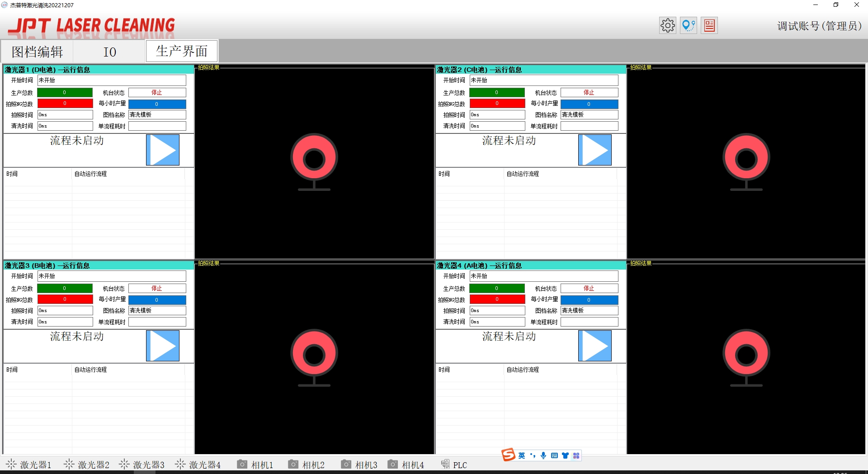Click the 清洗时间 0ms field for 激光器2
Image resolution: width=868 pixels, height=474 pixels.
(497, 126)
